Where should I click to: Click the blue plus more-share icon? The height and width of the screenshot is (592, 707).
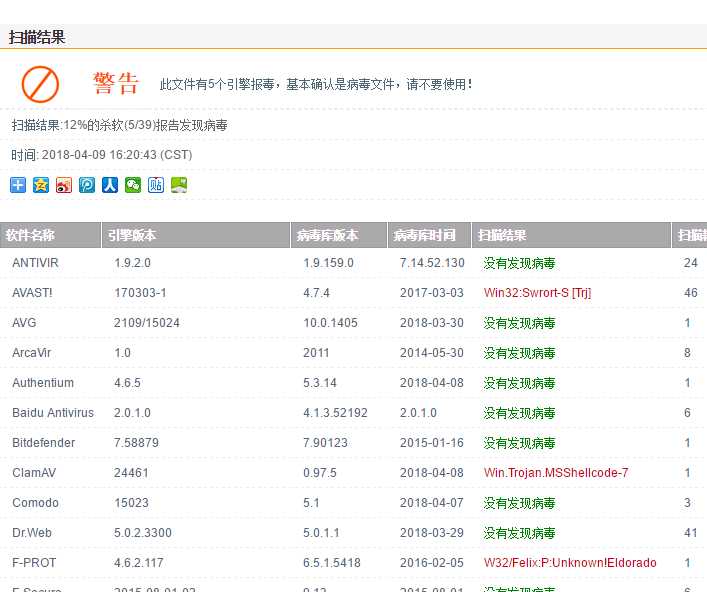coord(18,185)
